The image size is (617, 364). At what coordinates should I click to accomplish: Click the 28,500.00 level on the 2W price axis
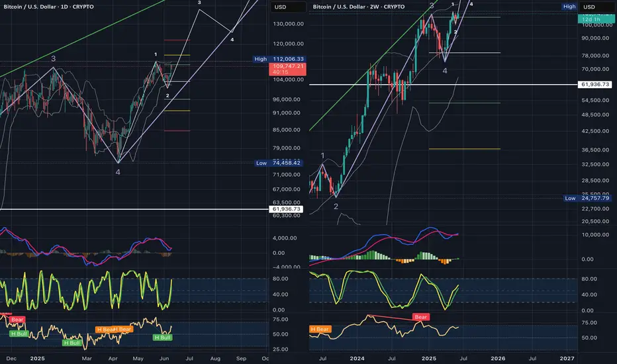coord(595,180)
